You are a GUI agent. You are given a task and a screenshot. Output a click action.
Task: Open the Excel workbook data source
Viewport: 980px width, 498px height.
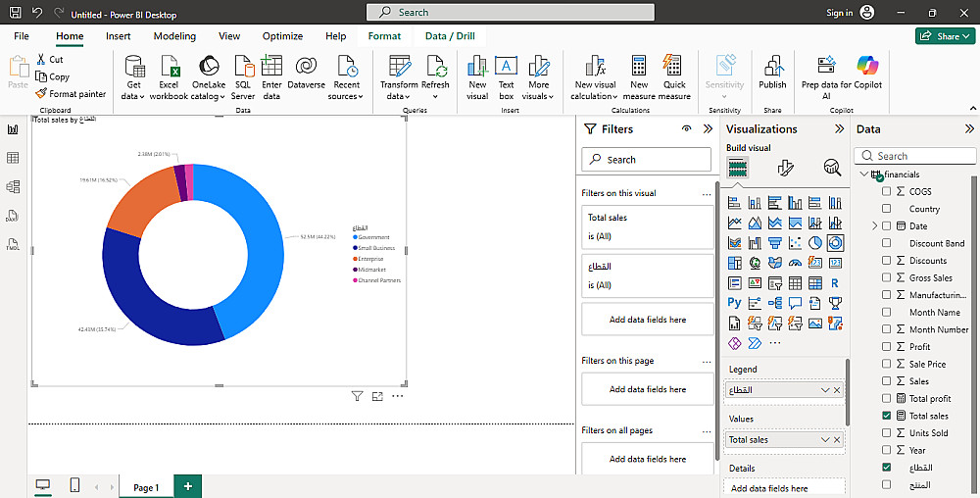[169, 76]
